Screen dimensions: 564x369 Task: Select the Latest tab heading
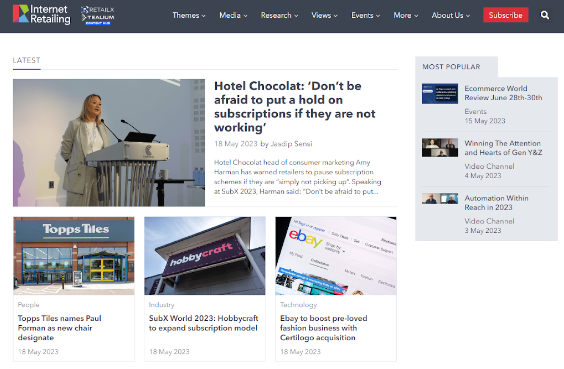pos(27,60)
